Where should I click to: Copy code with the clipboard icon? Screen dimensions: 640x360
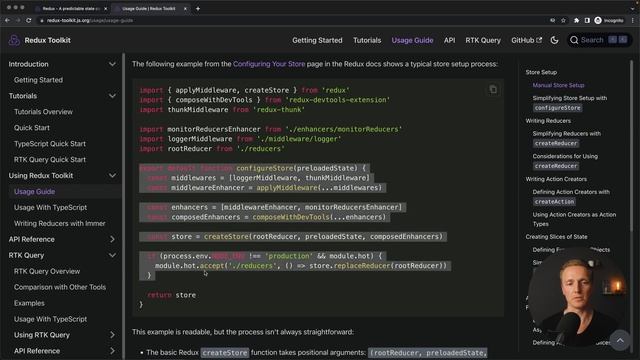point(493,89)
